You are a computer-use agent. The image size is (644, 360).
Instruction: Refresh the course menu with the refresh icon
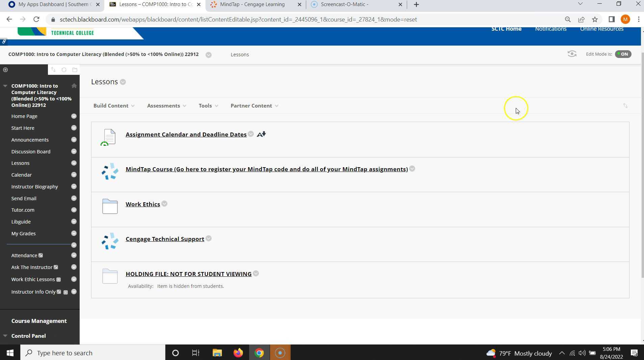64,70
